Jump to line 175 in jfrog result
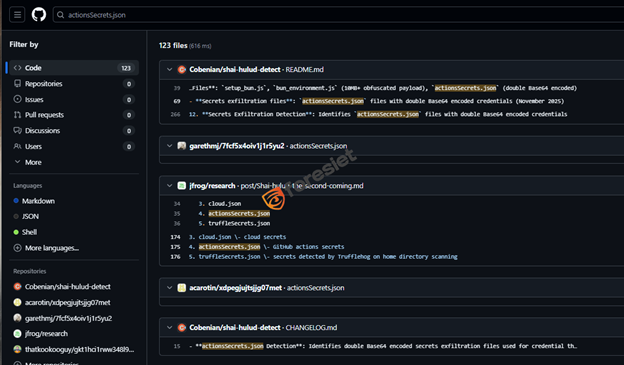624x365 pixels. tap(176, 247)
